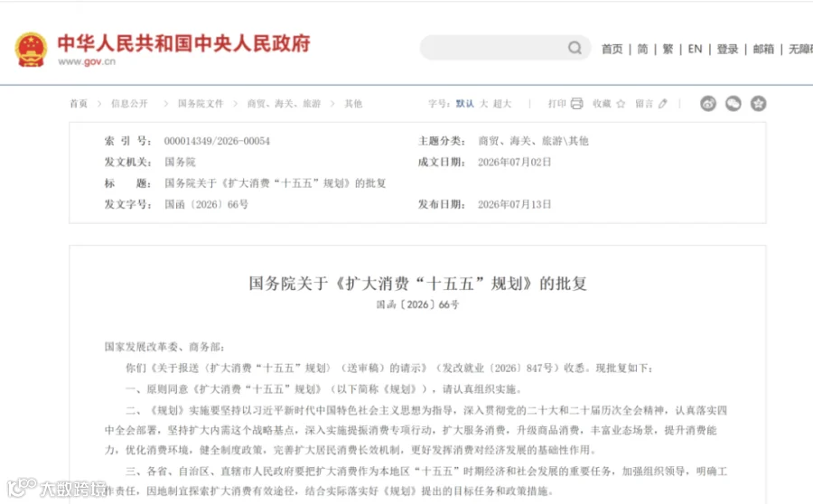Switch to simplified Chinese 简

[x=642, y=49]
